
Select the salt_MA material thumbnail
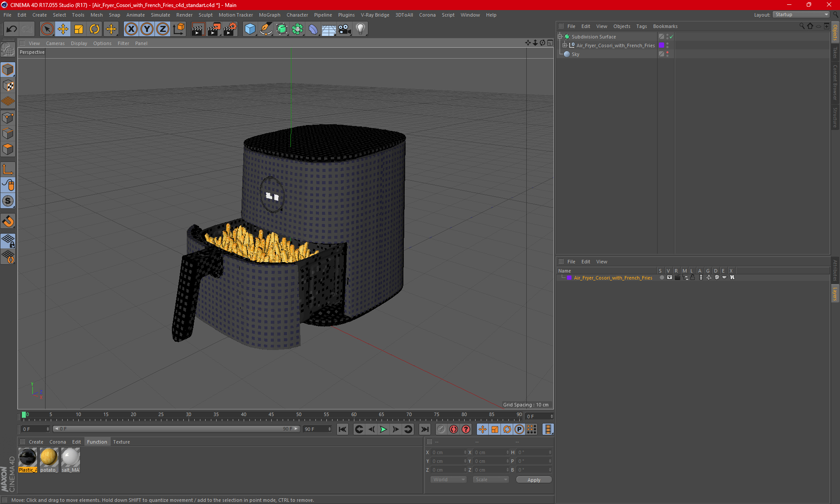coord(70,460)
